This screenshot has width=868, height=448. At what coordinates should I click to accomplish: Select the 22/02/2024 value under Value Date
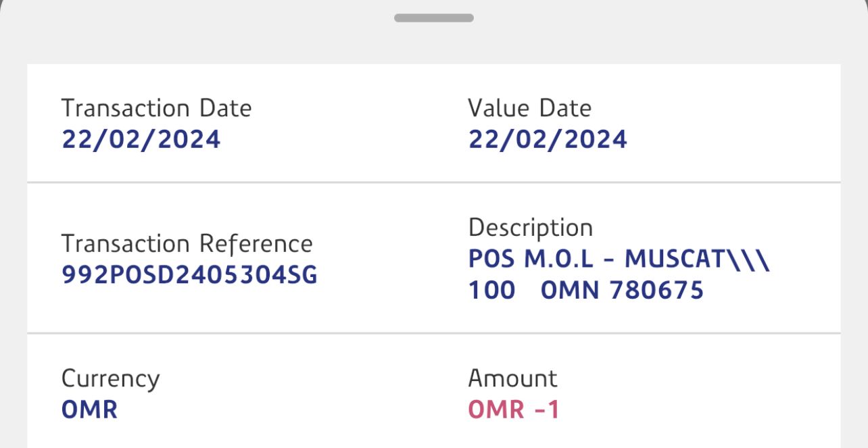point(548,139)
